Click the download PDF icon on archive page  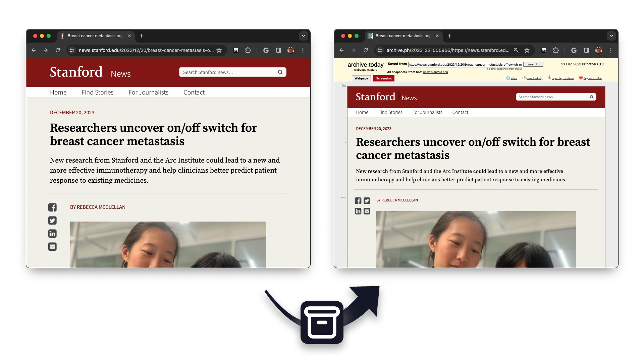pos(525,78)
